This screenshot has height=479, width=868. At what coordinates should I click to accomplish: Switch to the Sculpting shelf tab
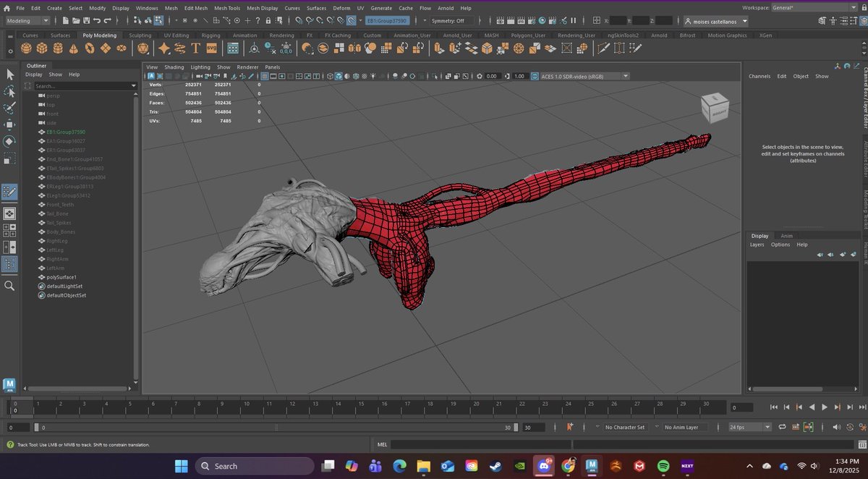140,35
